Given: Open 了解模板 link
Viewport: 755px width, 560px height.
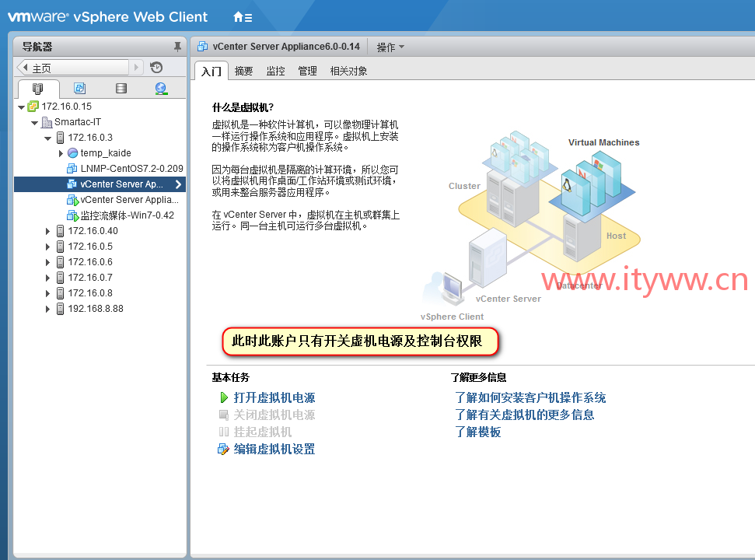Looking at the screenshot, I should pyautogui.click(x=477, y=432).
